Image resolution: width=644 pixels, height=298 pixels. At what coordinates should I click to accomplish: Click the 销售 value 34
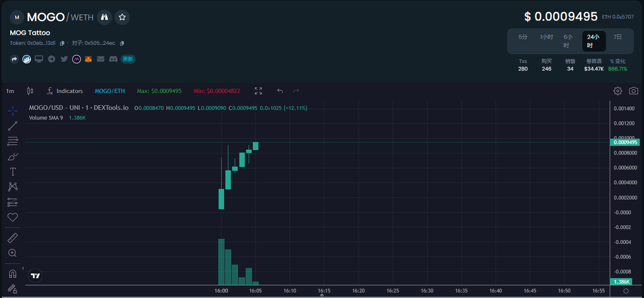point(570,69)
